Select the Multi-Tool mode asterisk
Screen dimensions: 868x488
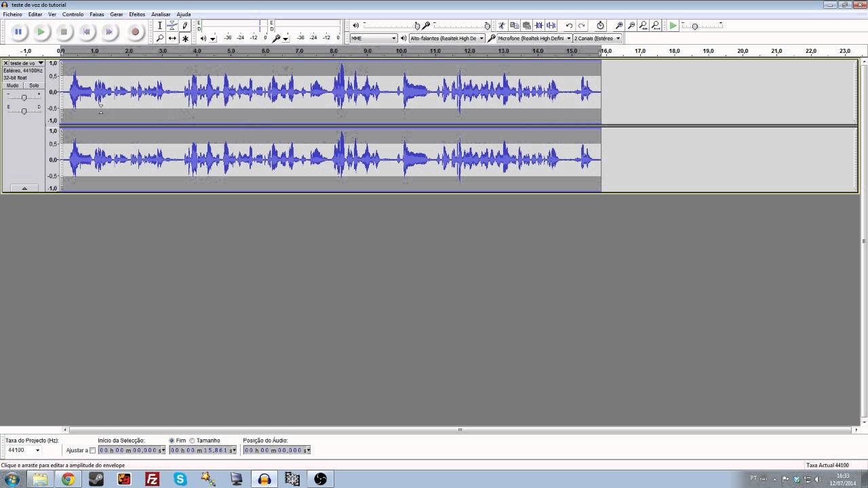click(185, 38)
